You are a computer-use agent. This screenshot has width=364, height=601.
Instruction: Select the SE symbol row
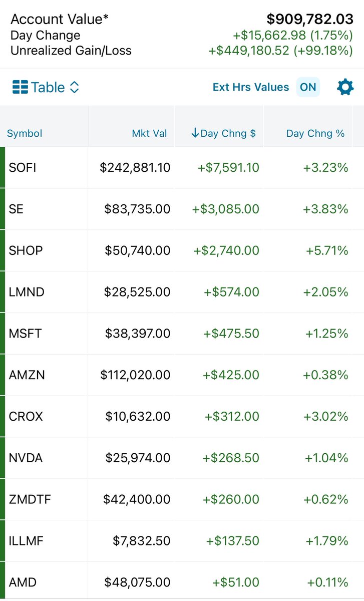[182, 209]
